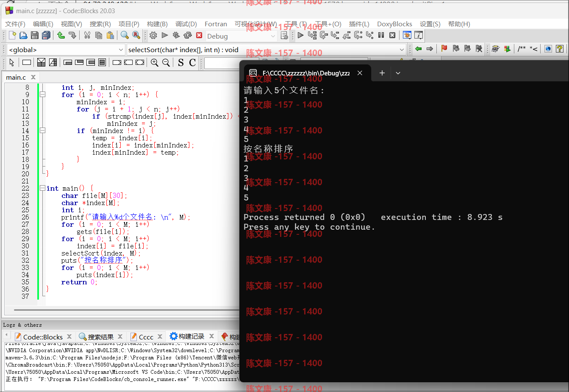569x392 pixels.
Task: Paste from clipboard icon
Action: tap(110, 35)
